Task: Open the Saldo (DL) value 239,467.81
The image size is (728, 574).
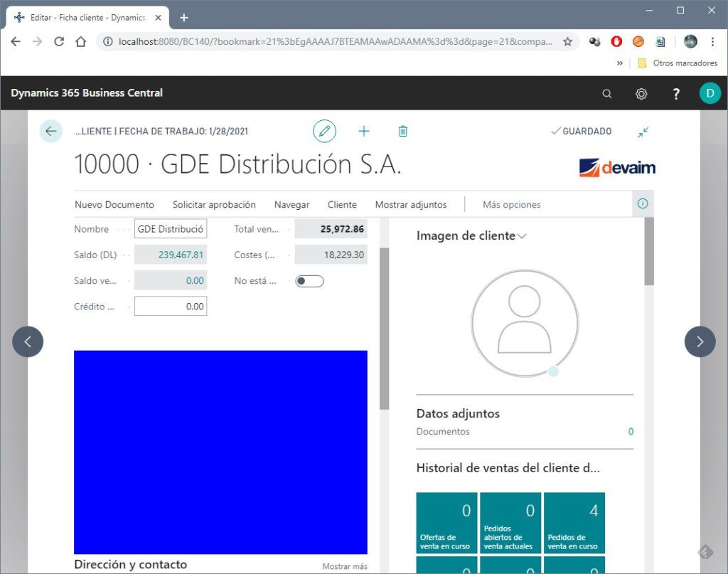Action: pos(181,255)
